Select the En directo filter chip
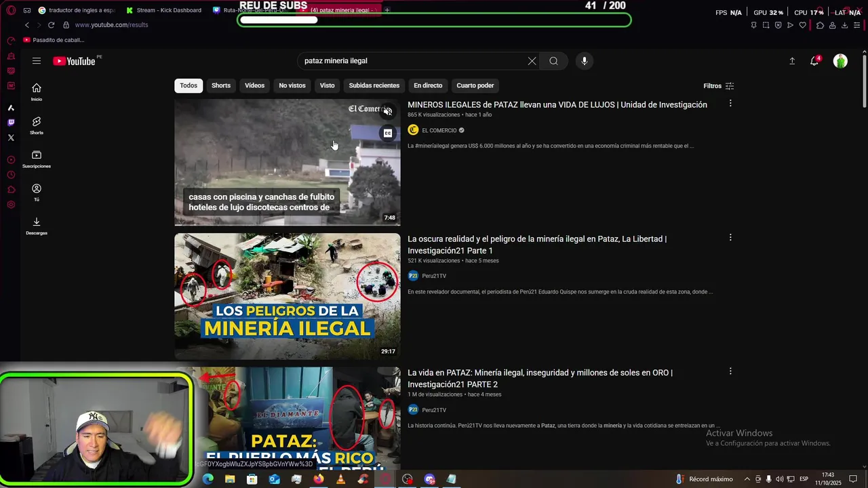Image resolution: width=868 pixels, height=488 pixels. (x=428, y=85)
